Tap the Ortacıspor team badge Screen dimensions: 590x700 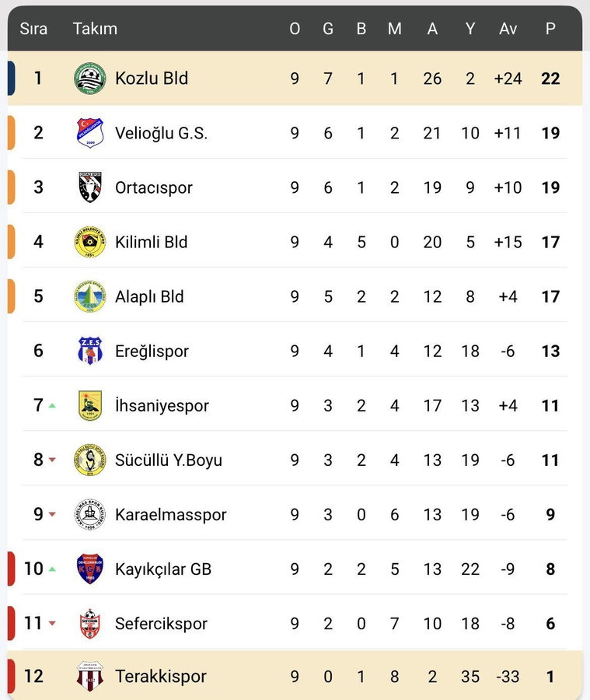click(89, 187)
